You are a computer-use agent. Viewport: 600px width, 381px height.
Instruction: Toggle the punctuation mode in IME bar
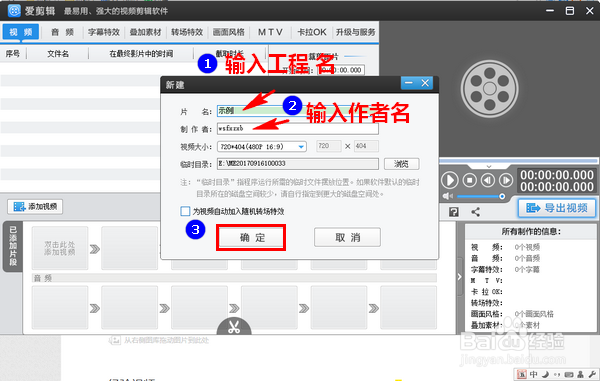tap(557, 374)
